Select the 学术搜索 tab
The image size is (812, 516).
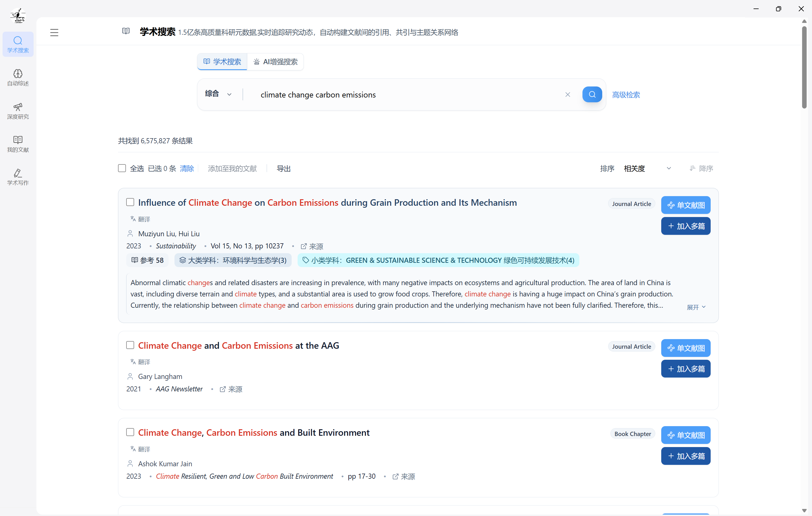(x=222, y=61)
